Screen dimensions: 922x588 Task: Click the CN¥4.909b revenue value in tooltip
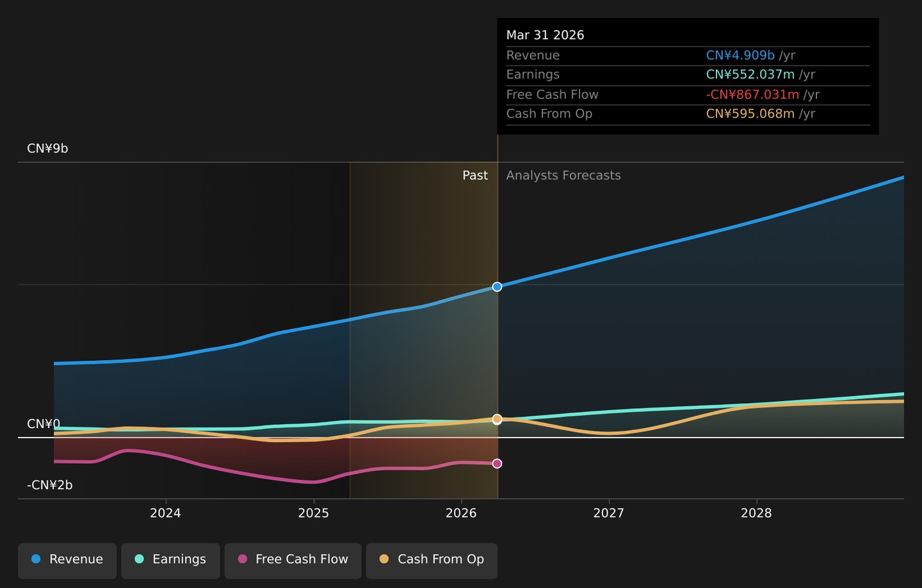740,56
